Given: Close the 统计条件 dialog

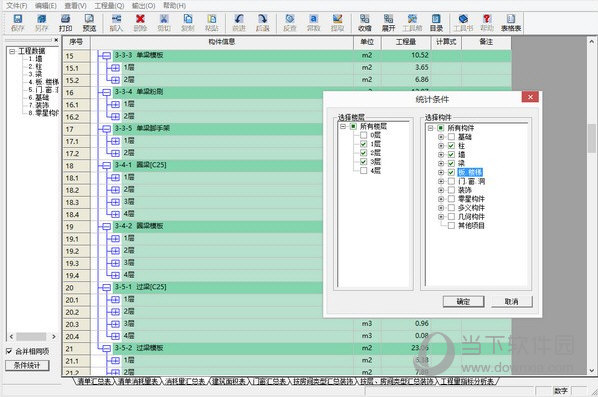Looking at the screenshot, I should [530, 97].
